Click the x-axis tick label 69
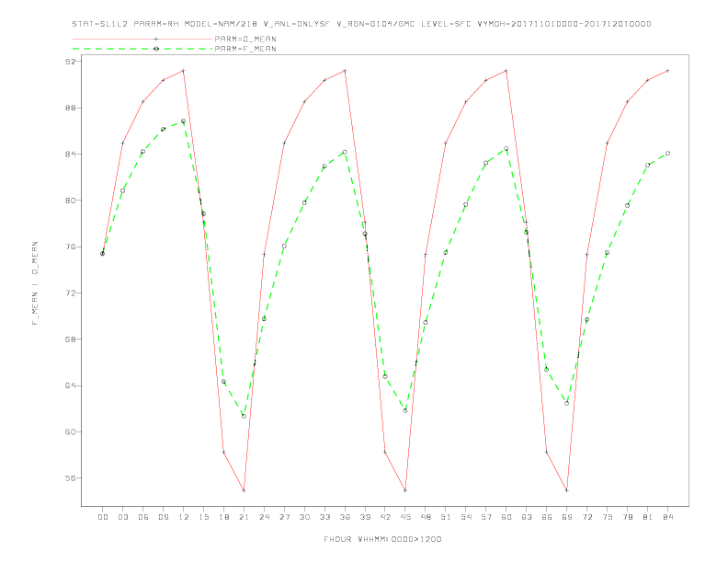 pyautogui.click(x=567, y=517)
